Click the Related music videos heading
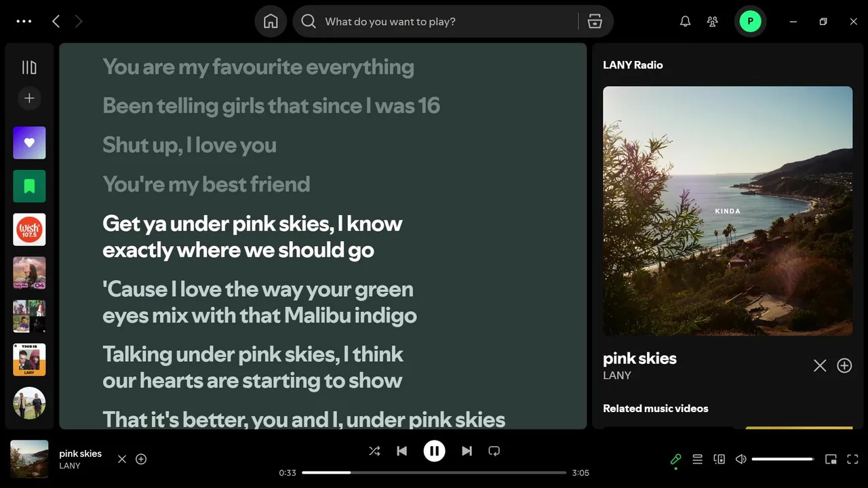 pyautogui.click(x=656, y=409)
